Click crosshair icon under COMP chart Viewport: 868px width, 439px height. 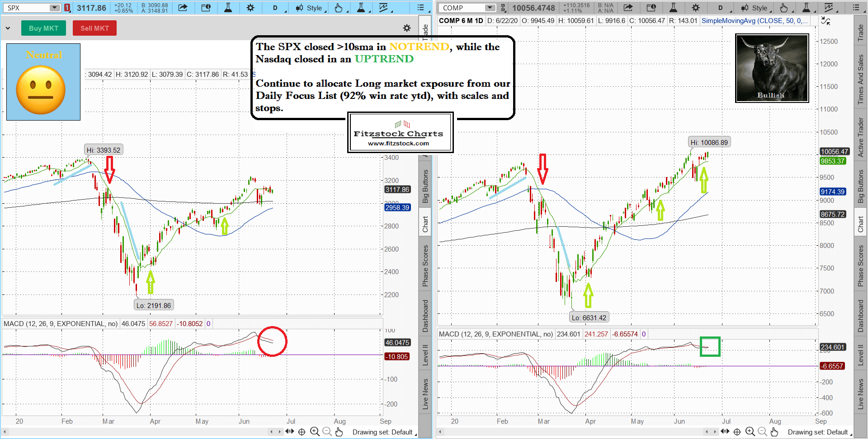coord(737,432)
